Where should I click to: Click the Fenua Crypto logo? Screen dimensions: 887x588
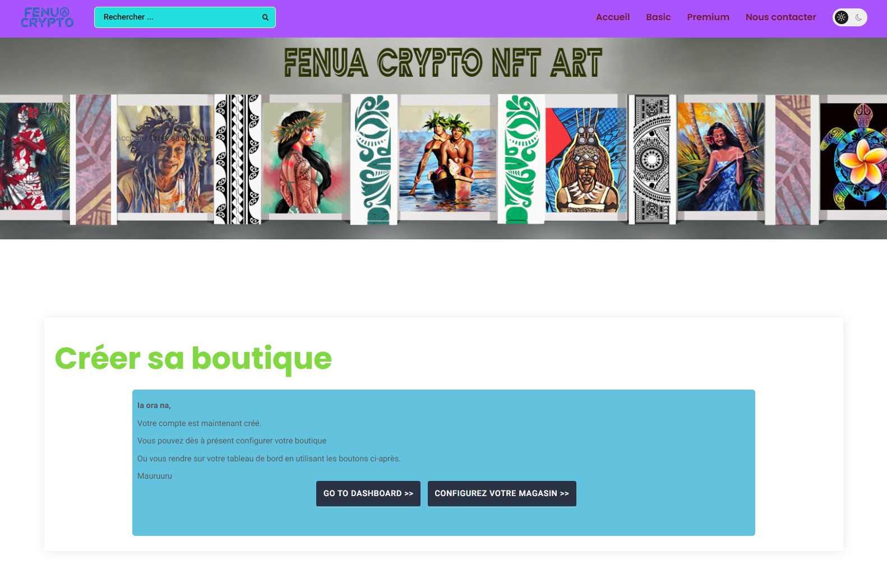[x=47, y=18]
